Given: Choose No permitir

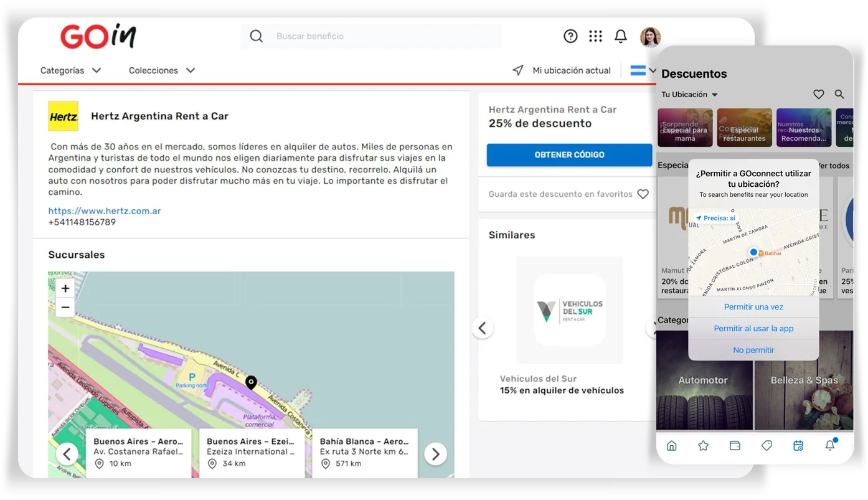Looking at the screenshot, I should (x=753, y=350).
